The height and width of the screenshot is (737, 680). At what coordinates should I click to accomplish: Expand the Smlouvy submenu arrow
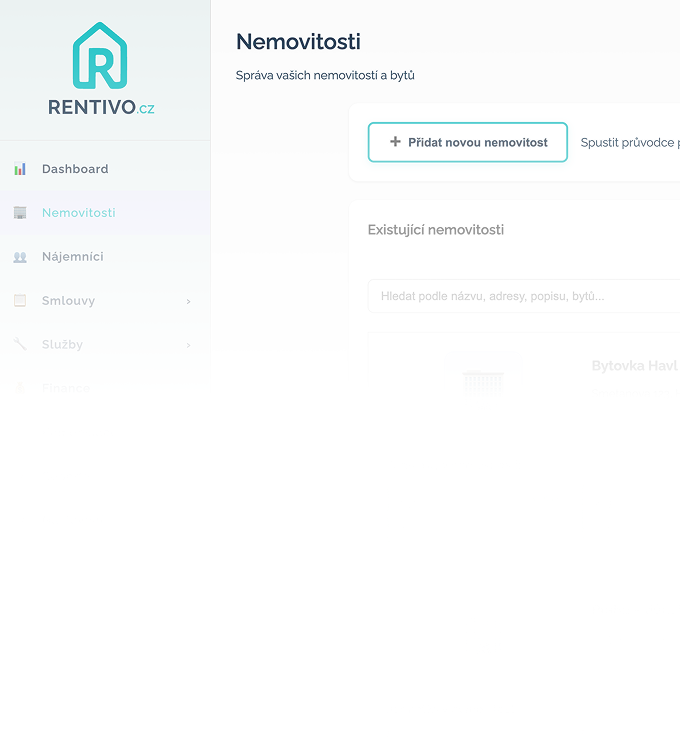pyautogui.click(x=188, y=301)
